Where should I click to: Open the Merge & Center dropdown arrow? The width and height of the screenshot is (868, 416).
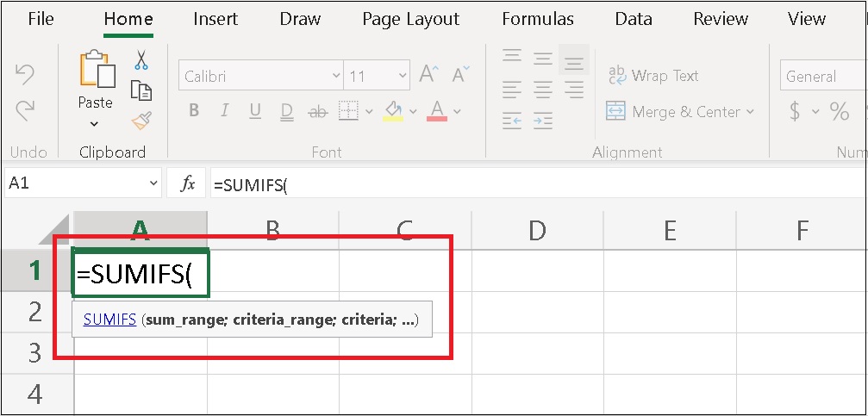[x=750, y=112]
